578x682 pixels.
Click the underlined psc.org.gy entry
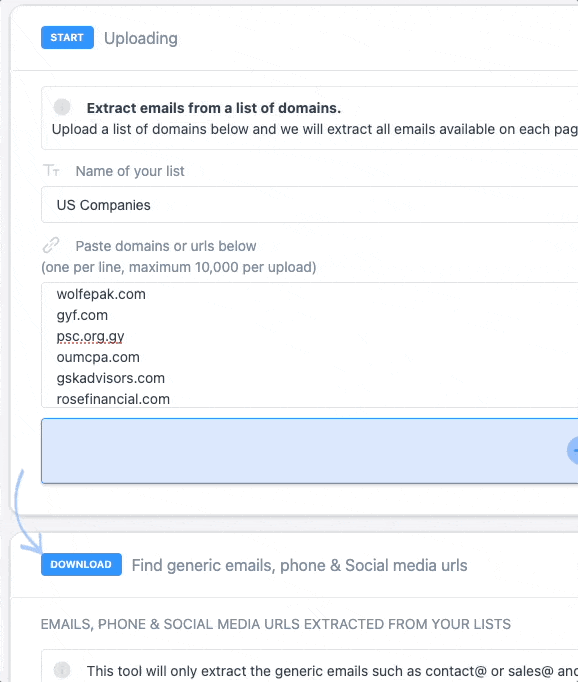[x=90, y=336]
